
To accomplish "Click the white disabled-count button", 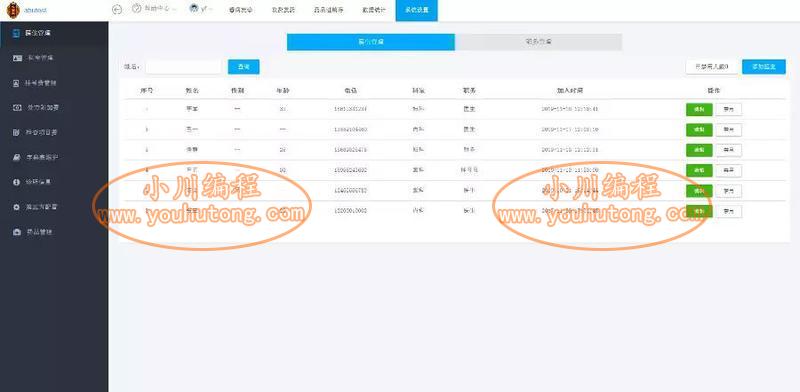I will tap(711, 67).
